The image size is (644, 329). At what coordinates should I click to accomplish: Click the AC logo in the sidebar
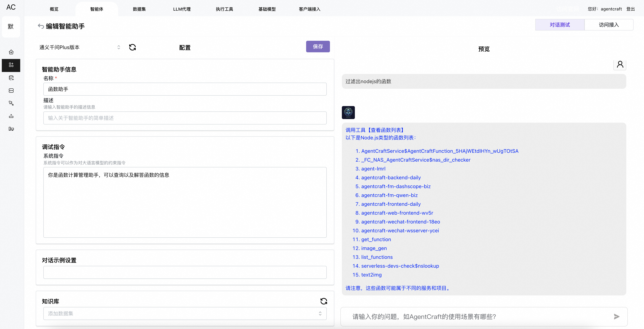coord(11,7)
